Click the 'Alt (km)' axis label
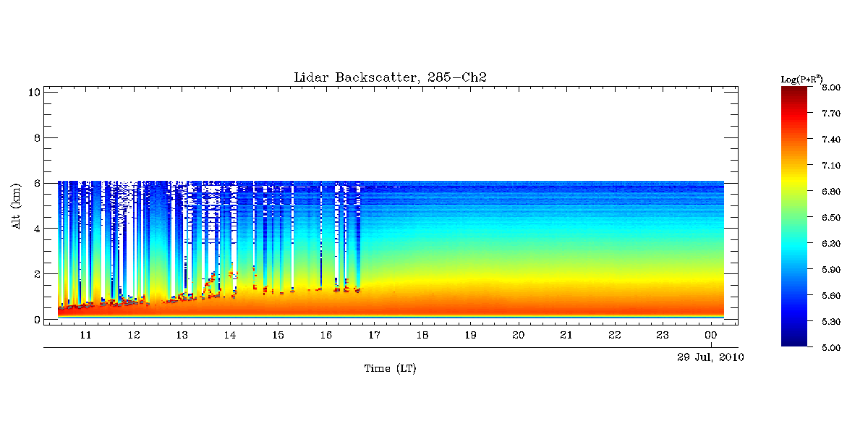 [16, 205]
